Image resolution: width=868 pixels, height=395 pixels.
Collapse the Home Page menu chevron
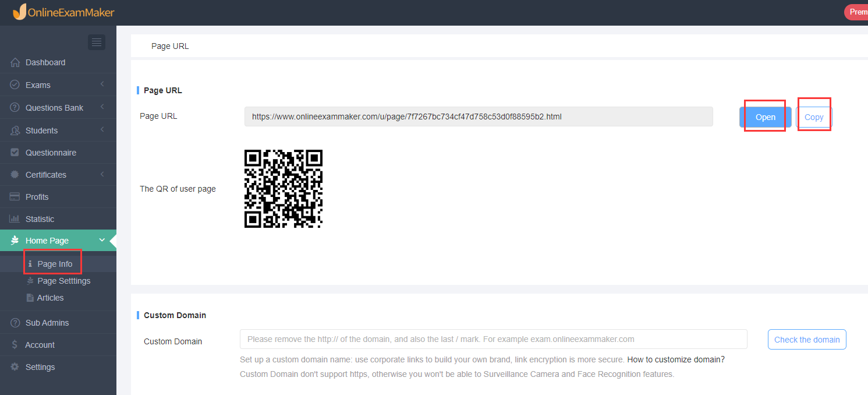pyautogui.click(x=102, y=240)
